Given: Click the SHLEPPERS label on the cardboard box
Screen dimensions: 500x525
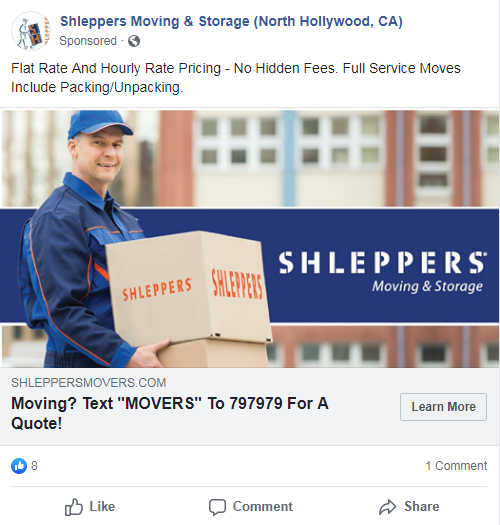Looking at the screenshot, I should click(157, 289).
